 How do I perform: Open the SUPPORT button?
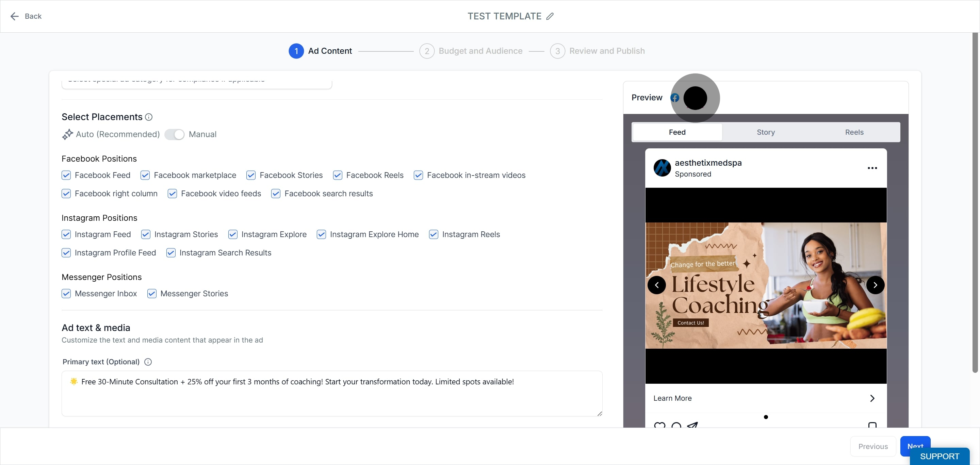coord(939,456)
